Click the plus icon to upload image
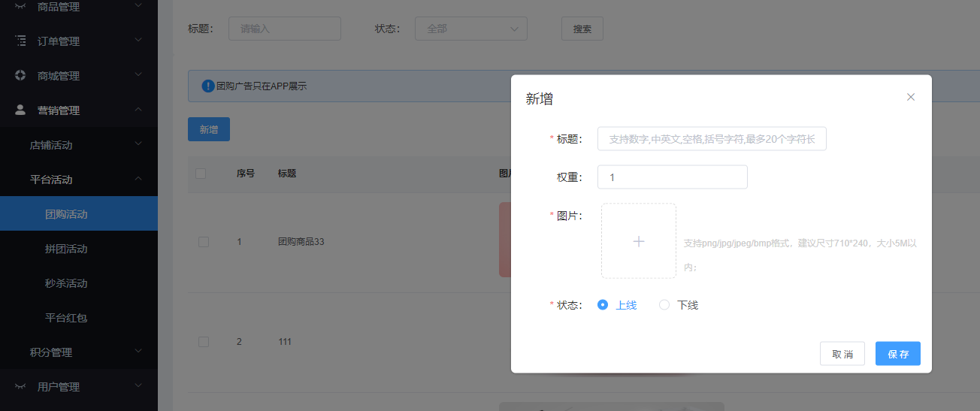Viewport: 980px width, 411px height. click(638, 241)
